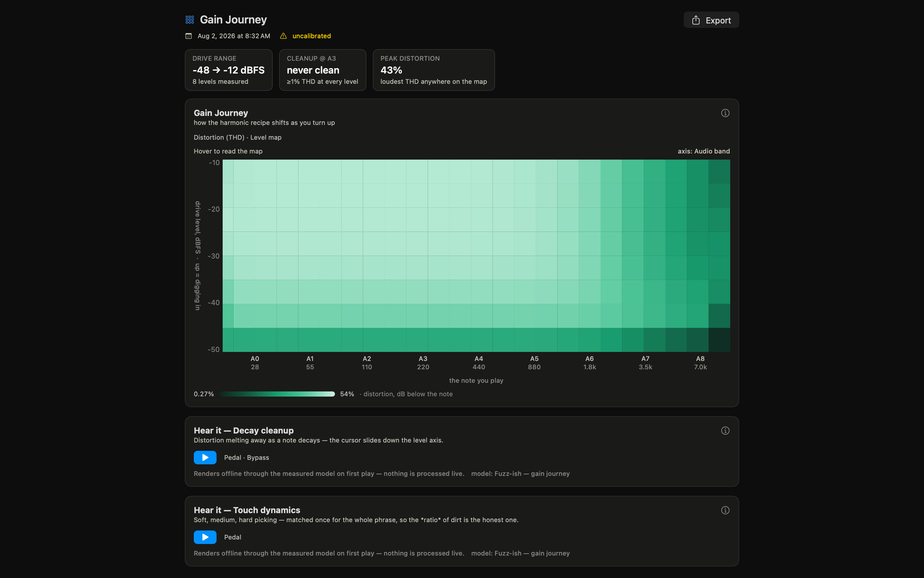The image size is (924, 578).
Task: Click the distortion color scale gradient bar
Action: pyautogui.click(x=277, y=394)
